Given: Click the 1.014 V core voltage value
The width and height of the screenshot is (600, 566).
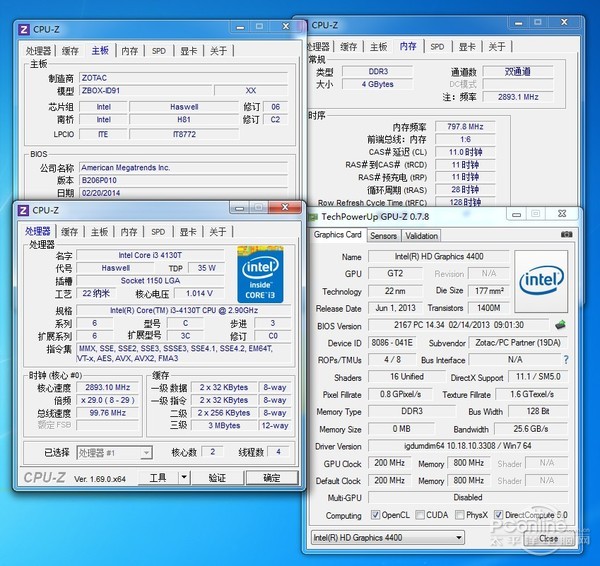Looking at the screenshot, I should [199, 294].
